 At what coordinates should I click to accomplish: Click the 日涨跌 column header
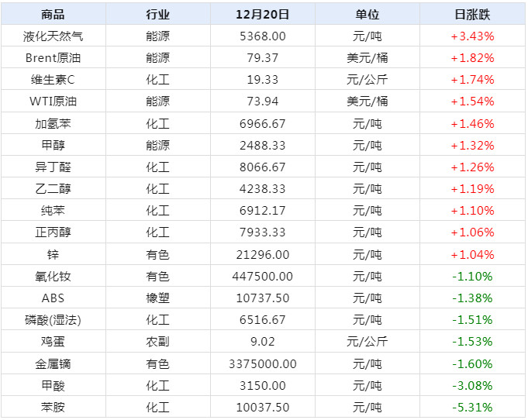[472, 14]
